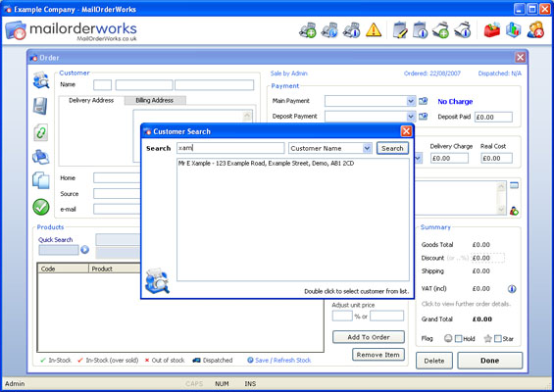The width and height of the screenshot is (554, 392).
Task: Click the No Charge label
Action: coord(455,102)
